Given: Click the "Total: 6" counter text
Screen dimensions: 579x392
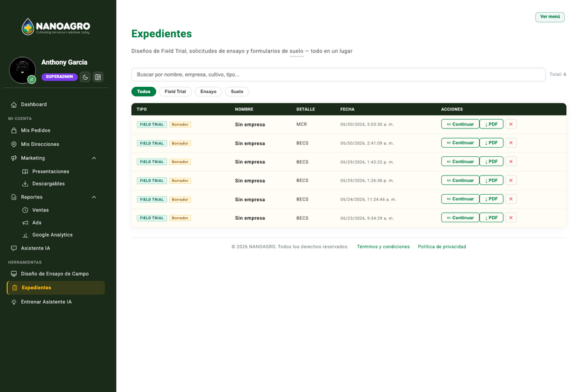Looking at the screenshot, I should pyautogui.click(x=558, y=75).
